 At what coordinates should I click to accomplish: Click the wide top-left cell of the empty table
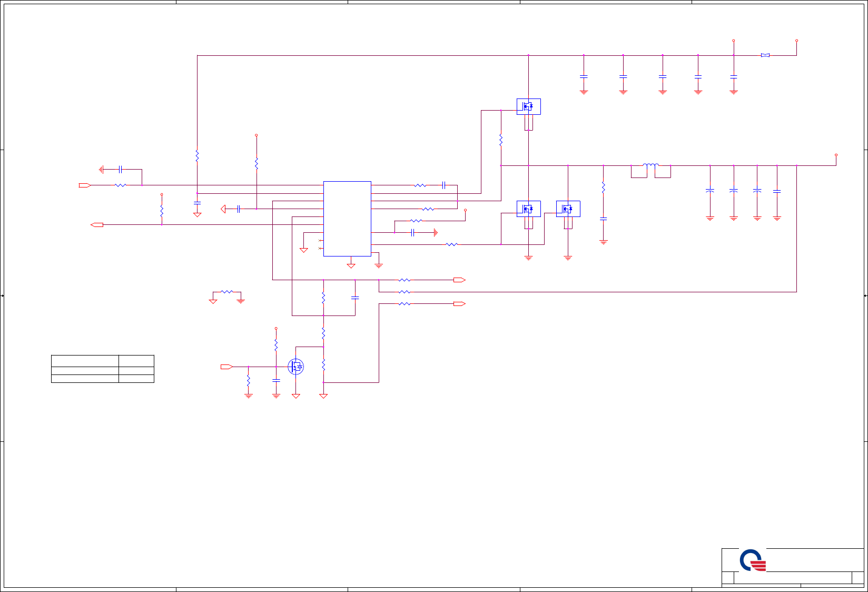click(85, 361)
